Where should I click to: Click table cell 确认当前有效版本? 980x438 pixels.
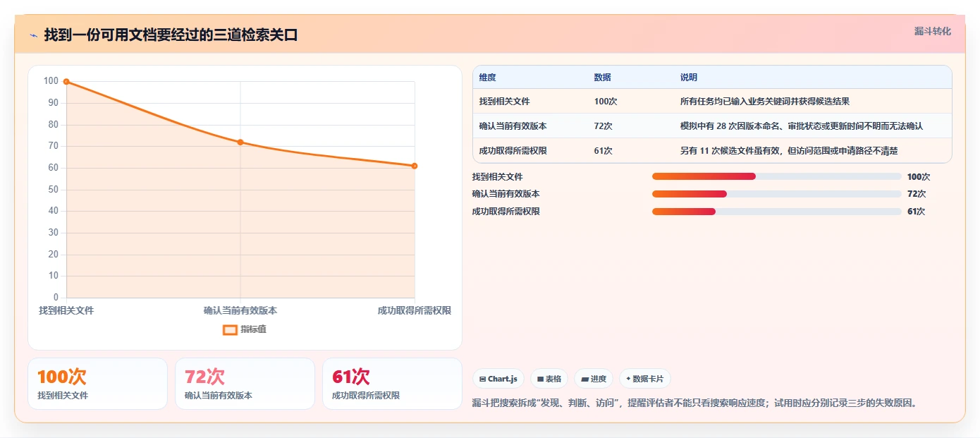point(513,126)
